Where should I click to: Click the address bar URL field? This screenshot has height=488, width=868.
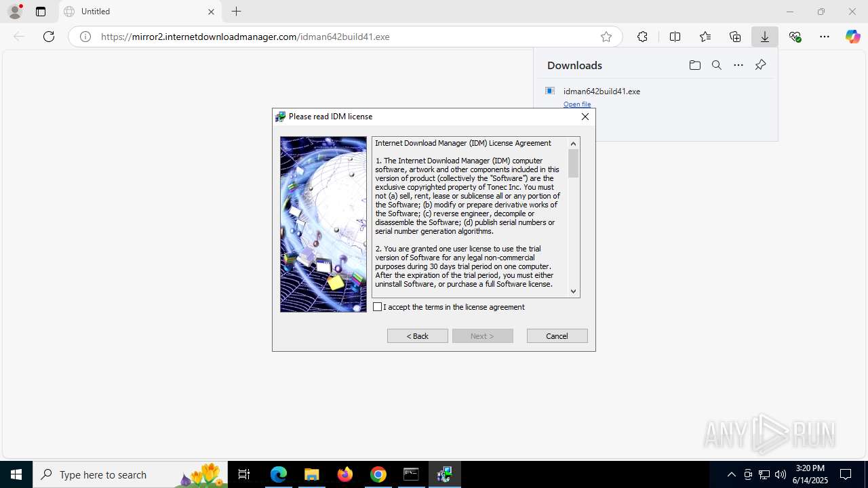tap(346, 37)
